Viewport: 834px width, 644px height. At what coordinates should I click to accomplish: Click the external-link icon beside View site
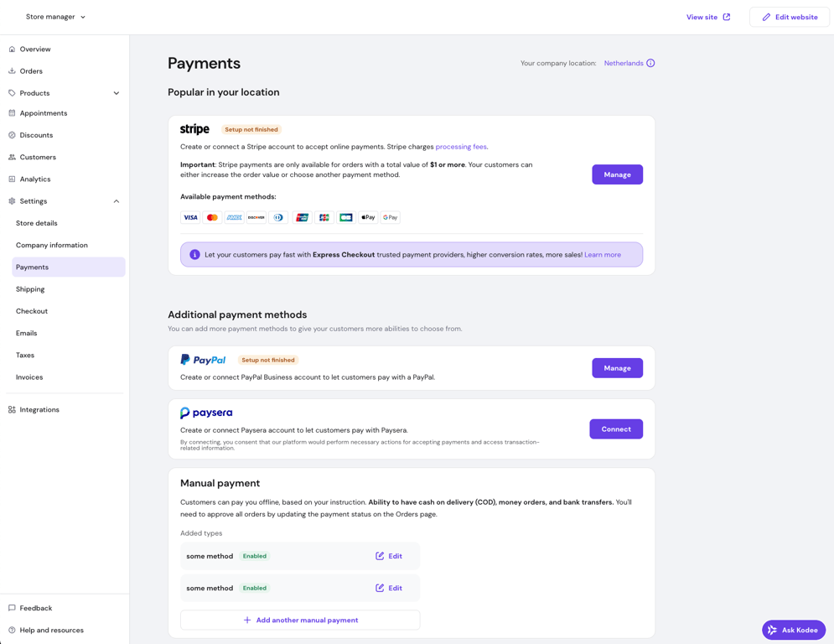pos(727,16)
